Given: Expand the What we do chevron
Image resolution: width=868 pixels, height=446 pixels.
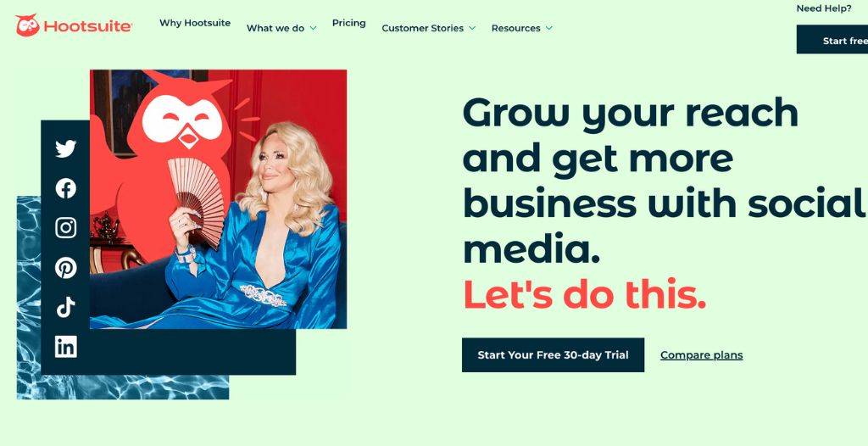Looking at the screenshot, I should point(313,28).
